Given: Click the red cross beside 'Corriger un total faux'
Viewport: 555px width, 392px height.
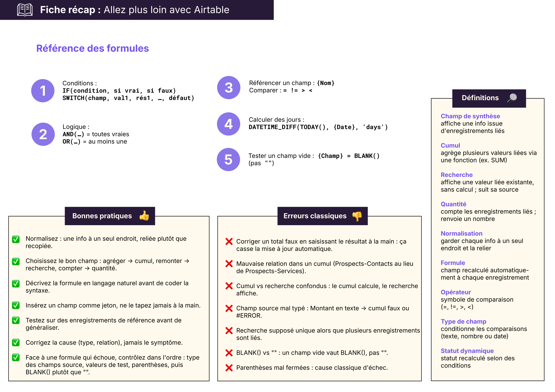Looking at the screenshot, I should [229, 242].
